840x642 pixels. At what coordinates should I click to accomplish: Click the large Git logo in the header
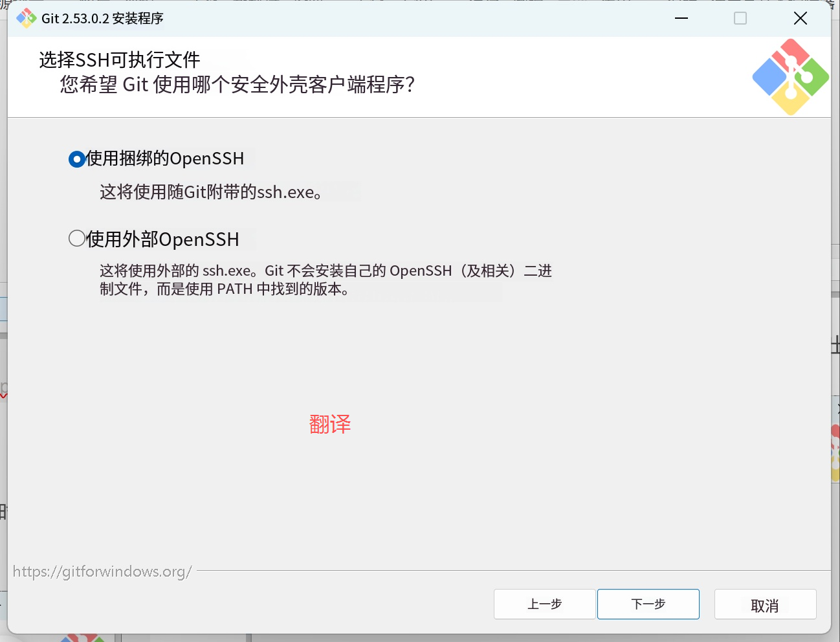tap(790, 77)
